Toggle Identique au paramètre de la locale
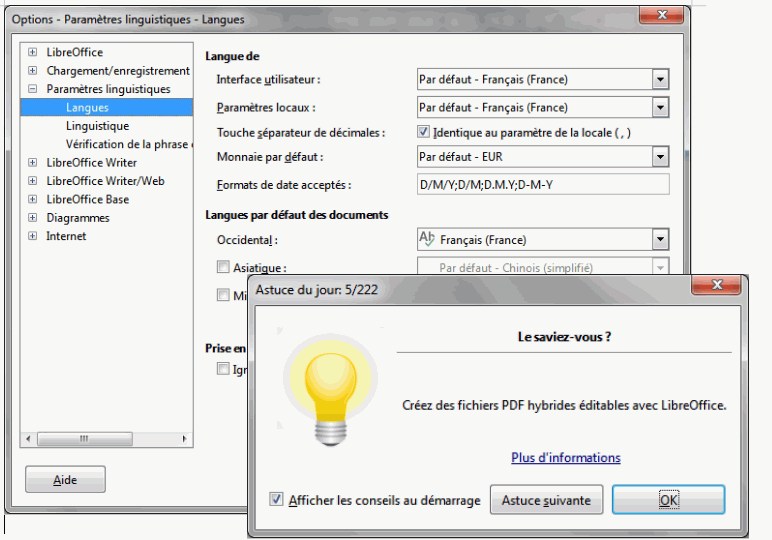The image size is (772, 540). (423, 132)
